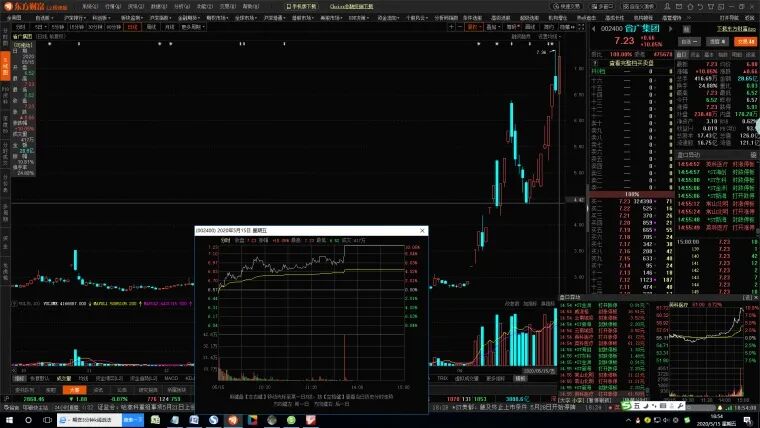The image size is (760, 428).
Task: Open the 帮助(H) menu
Action: coord(251,7)
